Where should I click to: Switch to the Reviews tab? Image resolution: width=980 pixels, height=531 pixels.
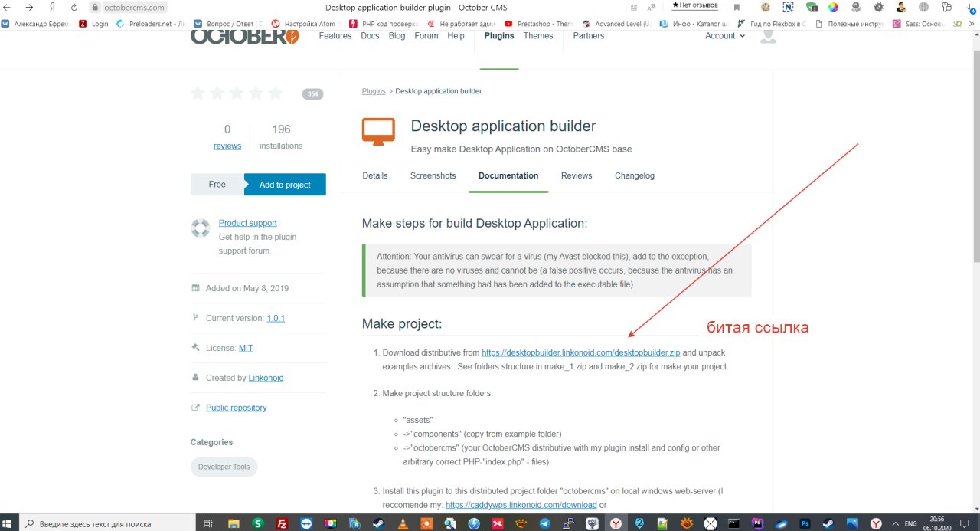pos(577,175)
